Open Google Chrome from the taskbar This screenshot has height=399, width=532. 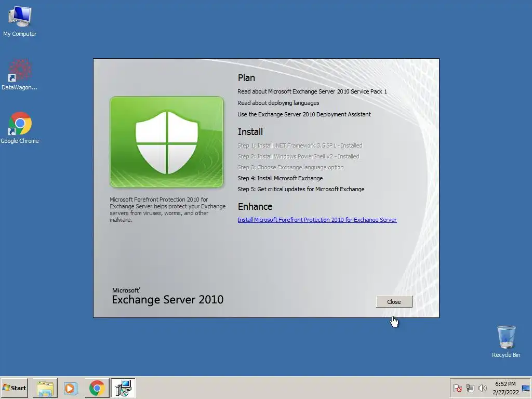[x=97, y=388]
